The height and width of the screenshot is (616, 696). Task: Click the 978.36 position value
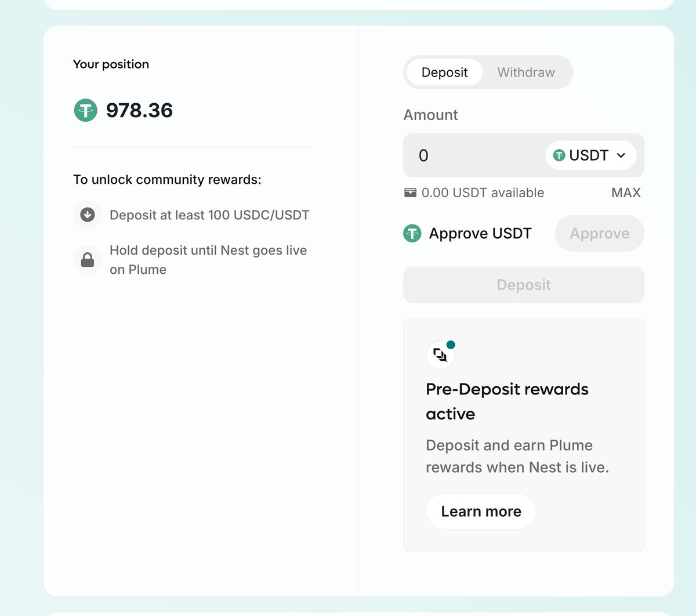tap(139, 110)
